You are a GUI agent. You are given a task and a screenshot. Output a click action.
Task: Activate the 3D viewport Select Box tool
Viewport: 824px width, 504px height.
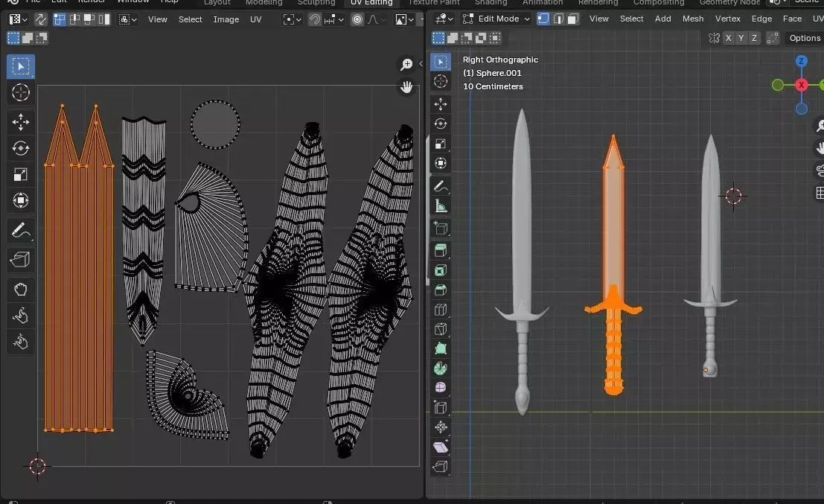point(441,62)
